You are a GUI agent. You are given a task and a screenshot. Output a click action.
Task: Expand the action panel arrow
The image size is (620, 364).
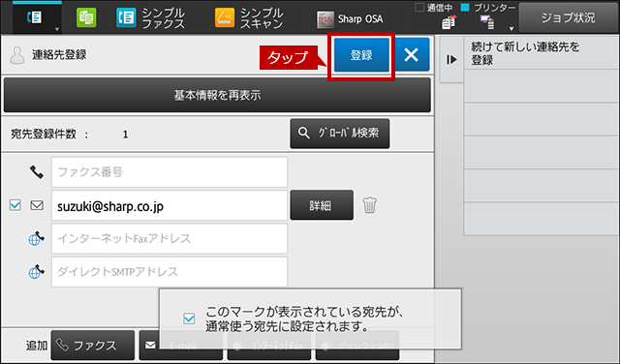tap(451, 60)
